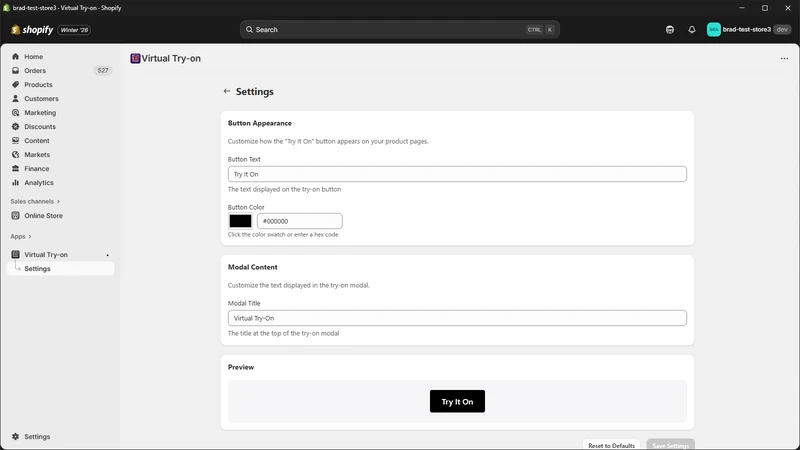Expand the Sales channels section
The image size is (800, 450).
pyautogui.click(x=35, y=202)
